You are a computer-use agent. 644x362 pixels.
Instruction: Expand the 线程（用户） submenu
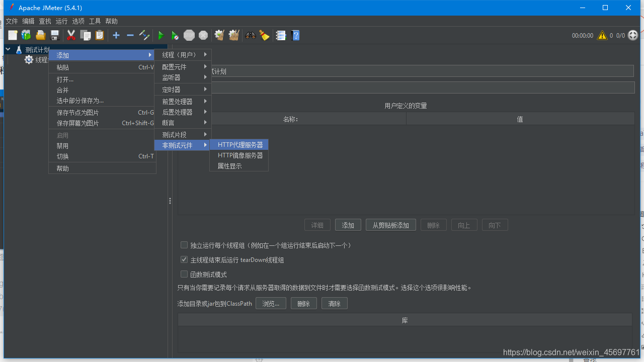coord(183,55)
